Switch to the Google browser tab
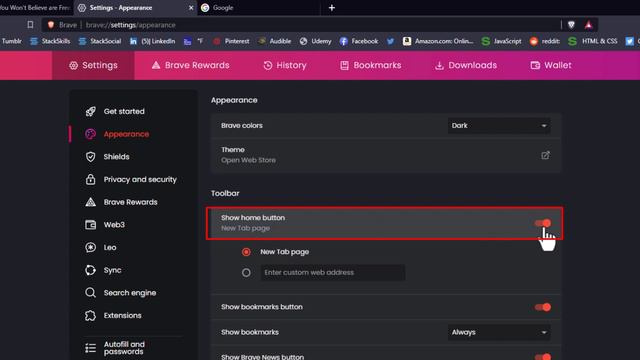 click(x=259, y=8)
